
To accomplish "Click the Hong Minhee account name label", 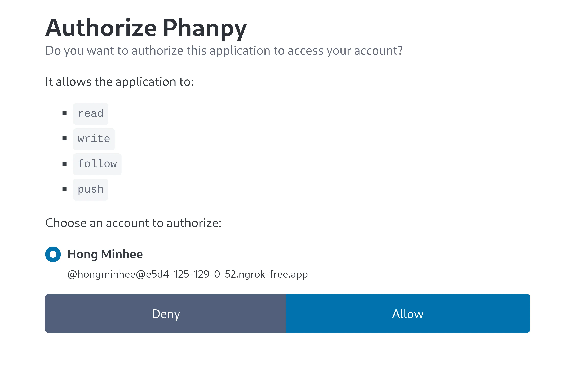I will coord(105,254).
